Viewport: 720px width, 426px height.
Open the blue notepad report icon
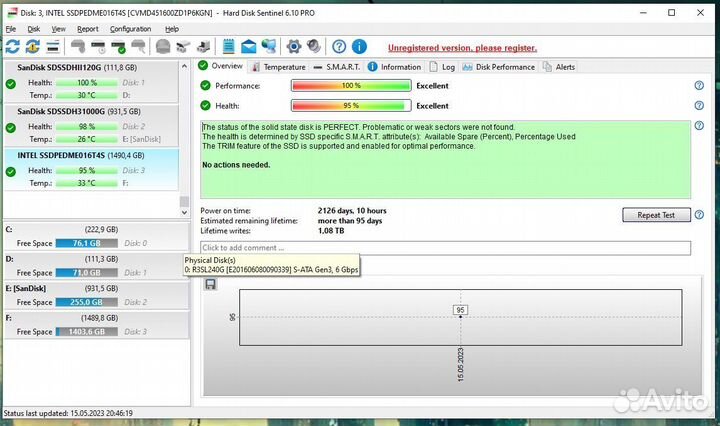pos(228,46)
